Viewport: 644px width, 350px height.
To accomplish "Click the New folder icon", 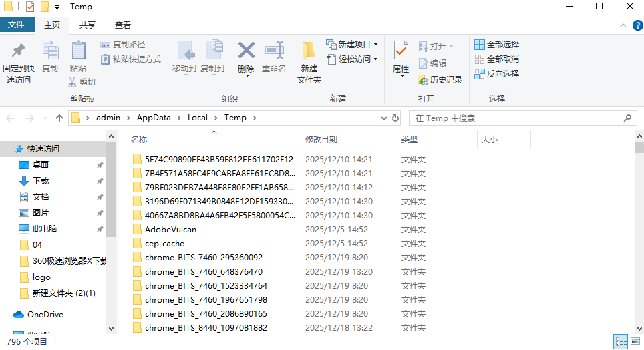I will [309, 51].
